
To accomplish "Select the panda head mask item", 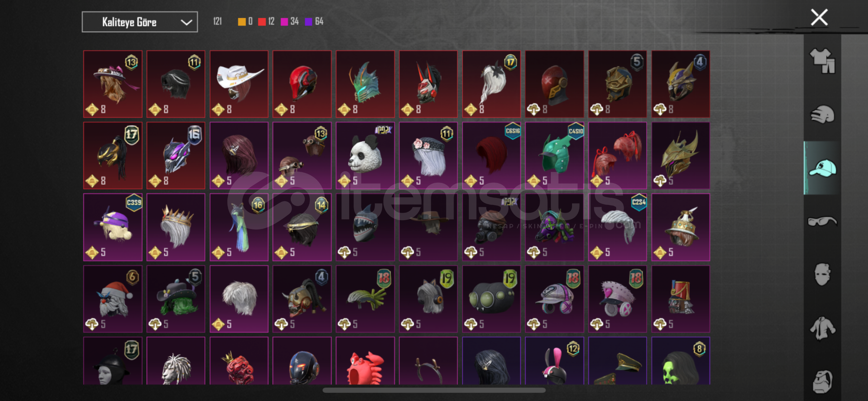I will click(x=365, y=156).
